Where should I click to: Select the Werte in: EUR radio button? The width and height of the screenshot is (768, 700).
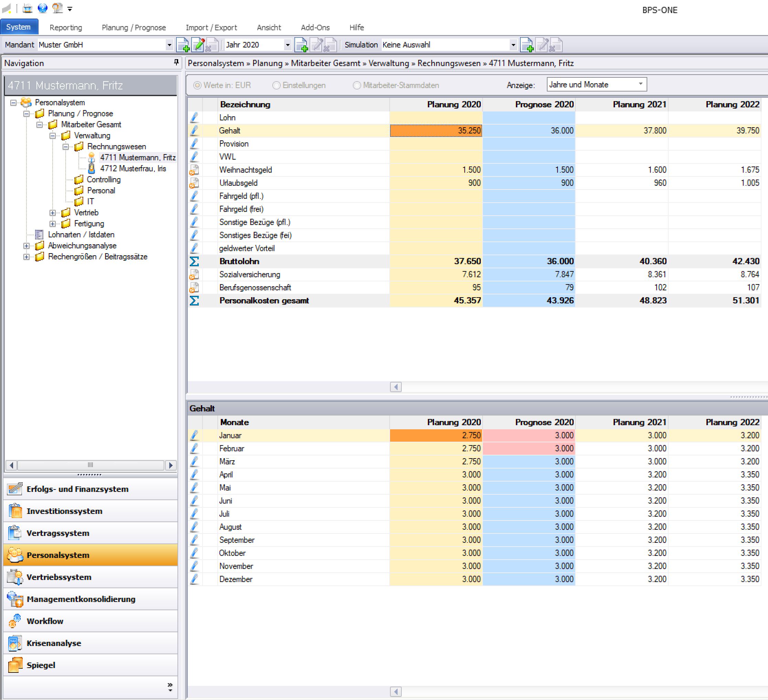coord(197,85)
